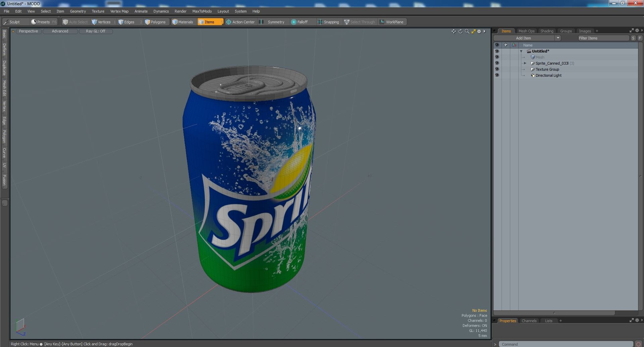Click the Directional Light item icon
644x347 pixels.
pos(533,76)
